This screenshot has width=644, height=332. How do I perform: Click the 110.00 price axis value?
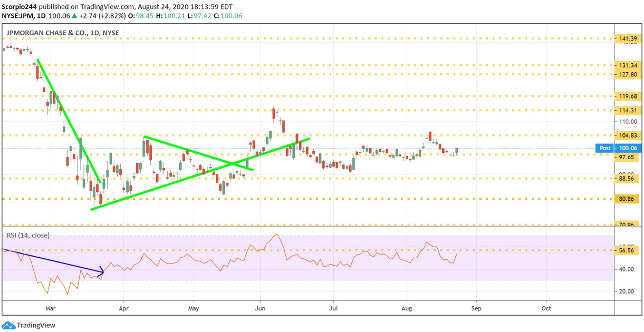(629, 122)
